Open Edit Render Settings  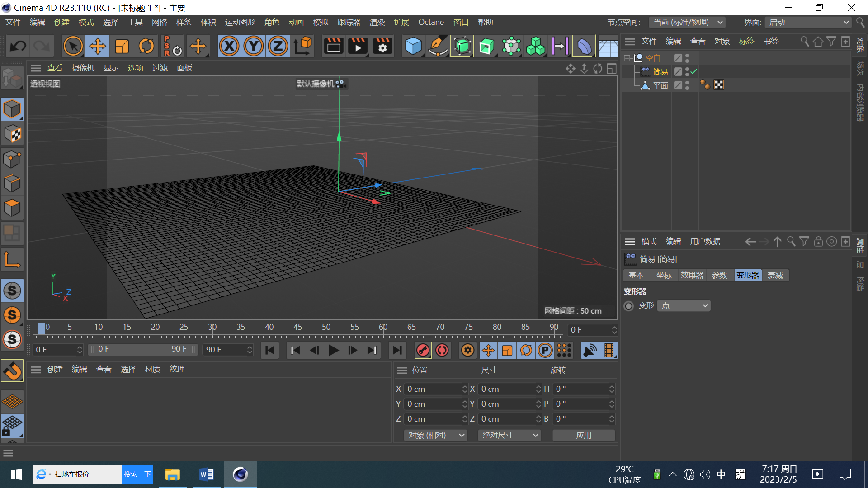[x=382, y=46]
